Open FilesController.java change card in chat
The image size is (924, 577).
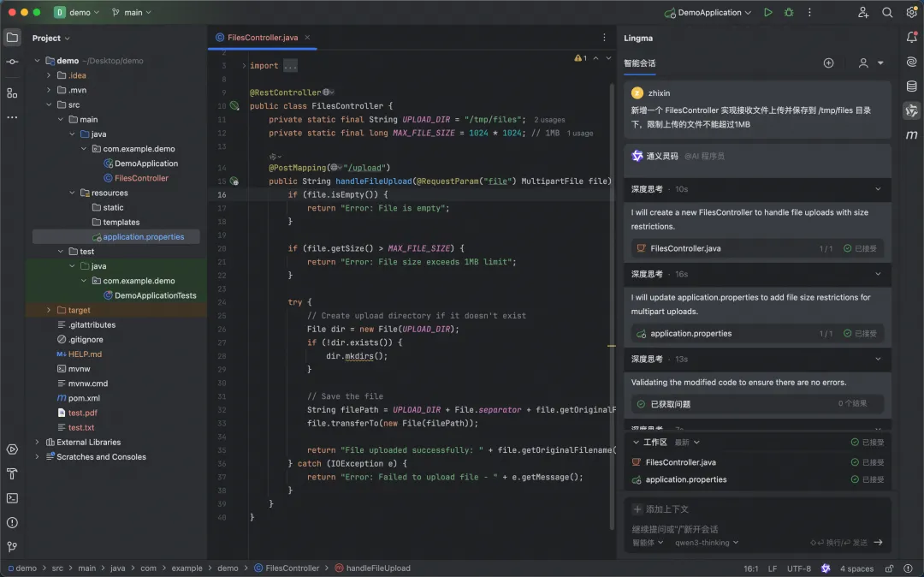click(x=757, y=248)
